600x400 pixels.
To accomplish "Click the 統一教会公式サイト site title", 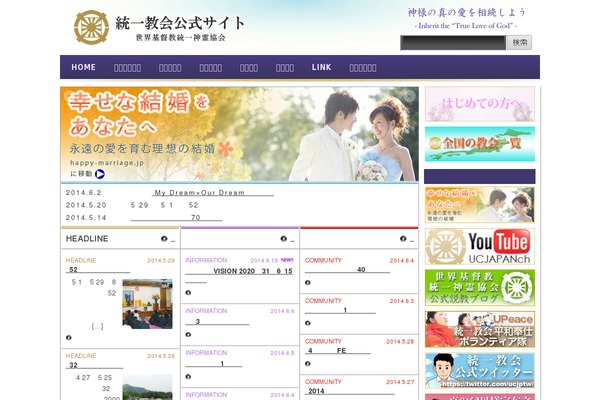I will pyautogui.click(x=180, y=23).
